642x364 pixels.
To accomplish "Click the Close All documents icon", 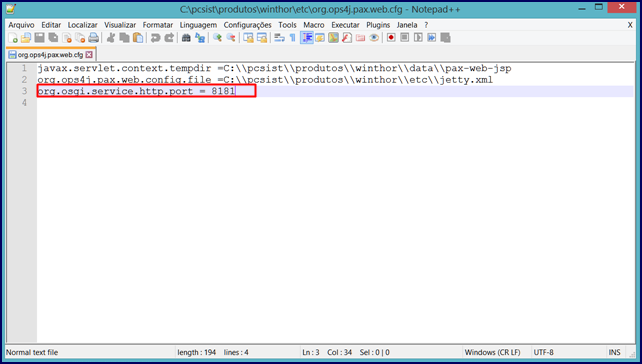I will point(80,38).
